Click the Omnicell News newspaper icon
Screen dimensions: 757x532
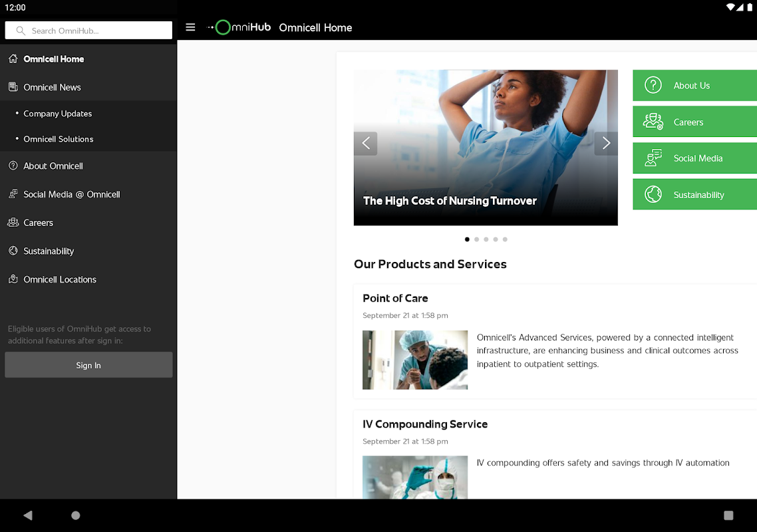point(13,87)
